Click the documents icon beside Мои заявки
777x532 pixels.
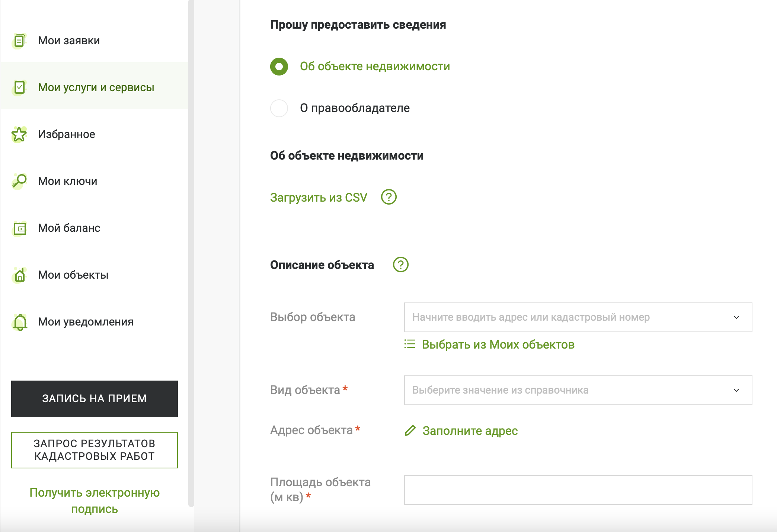19,41
